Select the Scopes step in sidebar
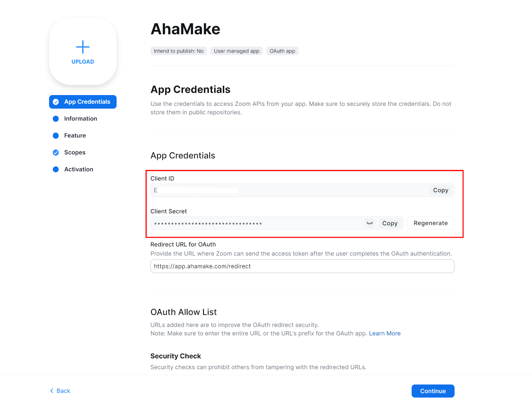Screen dimensions: 532x404 tap(75, 153)
